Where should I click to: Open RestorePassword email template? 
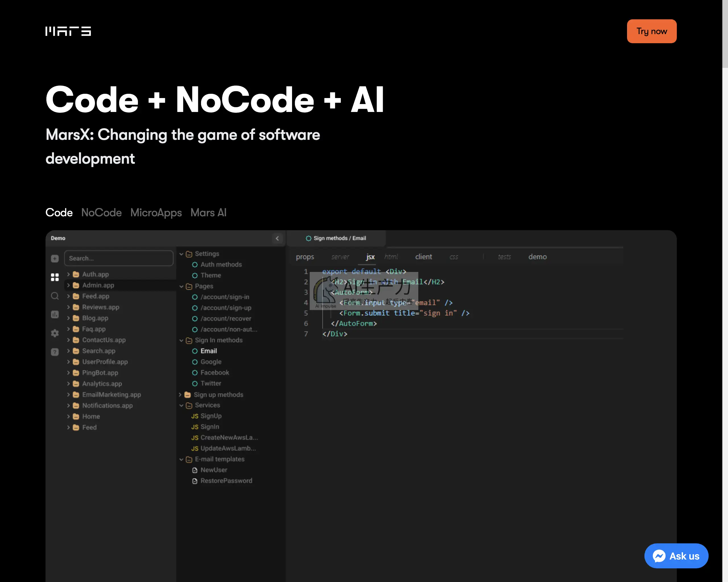coord(222,481)
